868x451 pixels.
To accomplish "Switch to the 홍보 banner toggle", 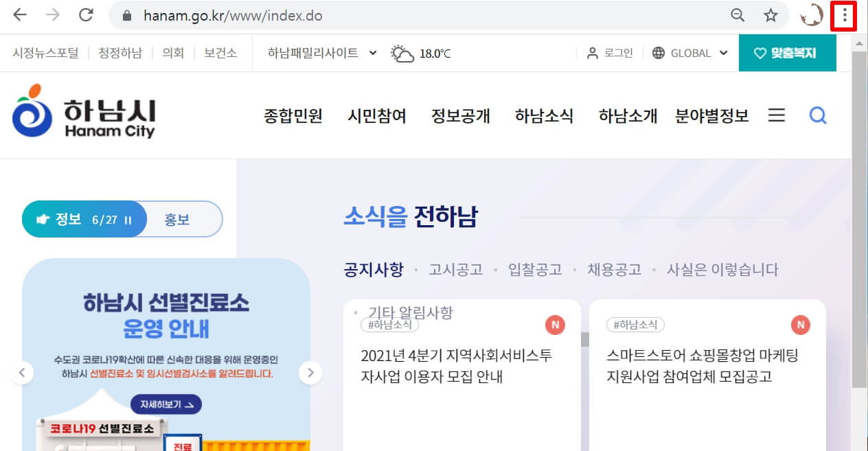I will point(177,220).
